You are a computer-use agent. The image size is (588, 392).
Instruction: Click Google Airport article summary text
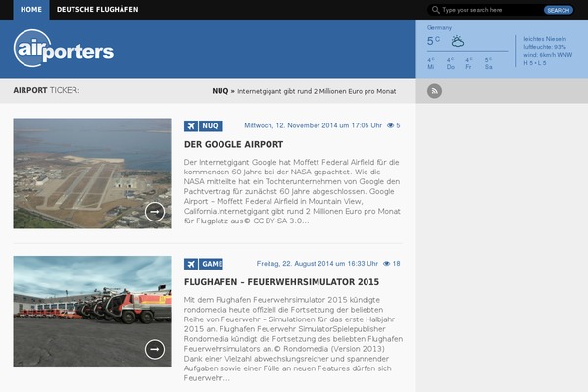(292, 191)
